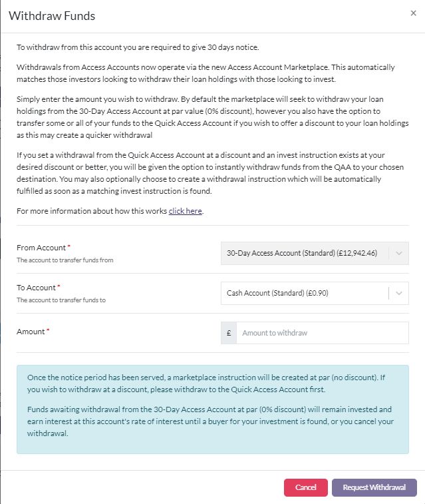425x504 pixels.
Task: Click the To Account field label
Action: coord(36,288)
